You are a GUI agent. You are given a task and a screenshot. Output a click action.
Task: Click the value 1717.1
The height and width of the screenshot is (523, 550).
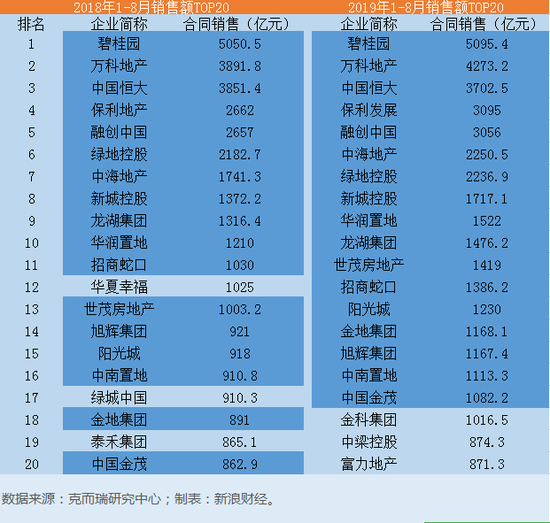[487, 199]
